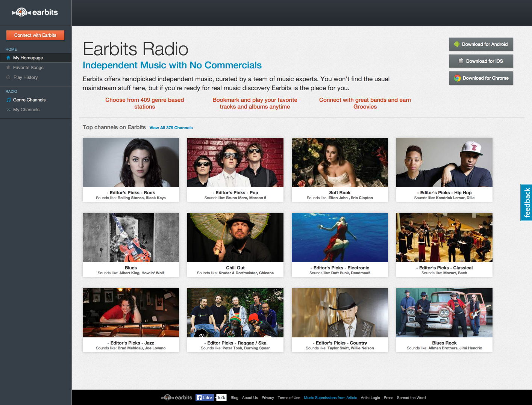Click 'Sounds like: Daft Punk, Deadmau5' caption
Screen dimensions: 532x405
click(x=340, y=273)
